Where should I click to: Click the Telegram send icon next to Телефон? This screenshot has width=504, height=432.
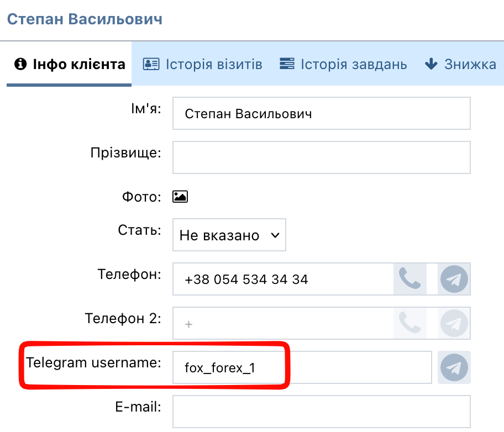(454, 279)
